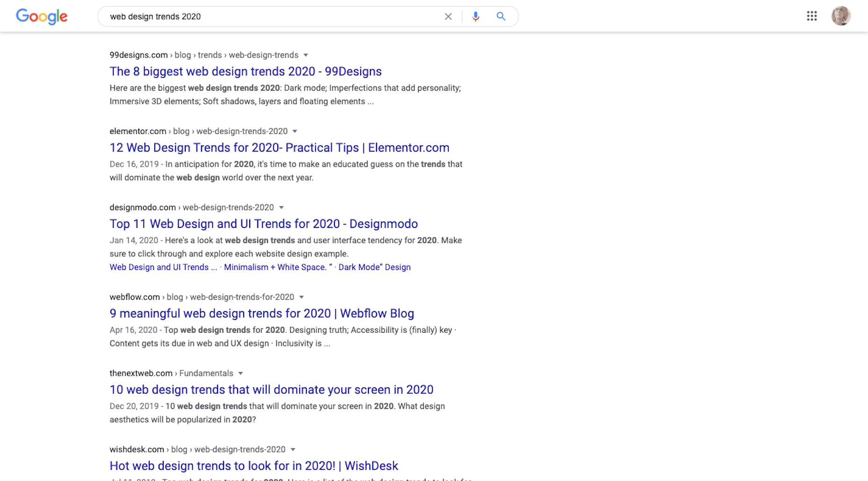Expand the webflow.com result options arrow
The image size is (868, 481).
302,297
